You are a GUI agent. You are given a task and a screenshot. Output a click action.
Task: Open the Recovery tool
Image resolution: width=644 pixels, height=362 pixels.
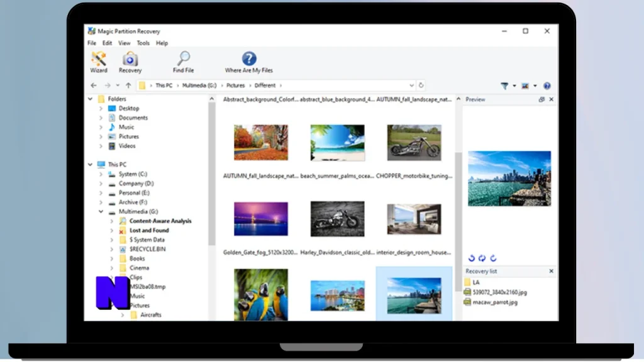point(130,62)
